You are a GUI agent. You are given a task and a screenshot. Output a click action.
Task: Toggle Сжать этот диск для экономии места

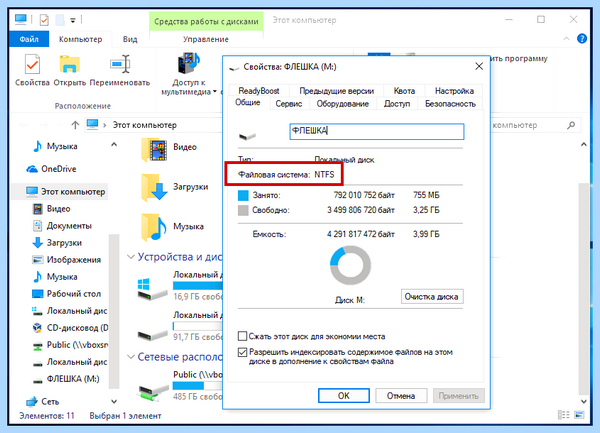click(242, 336)
